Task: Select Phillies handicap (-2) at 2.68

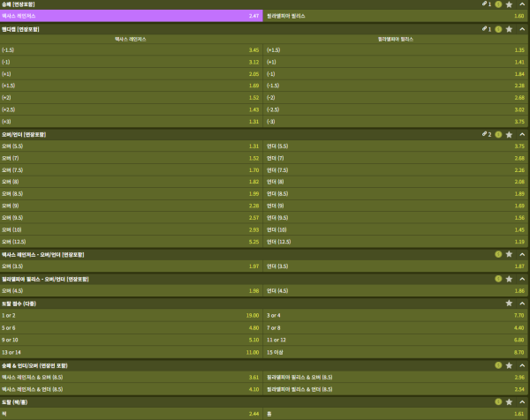Action: coord(397,98)
